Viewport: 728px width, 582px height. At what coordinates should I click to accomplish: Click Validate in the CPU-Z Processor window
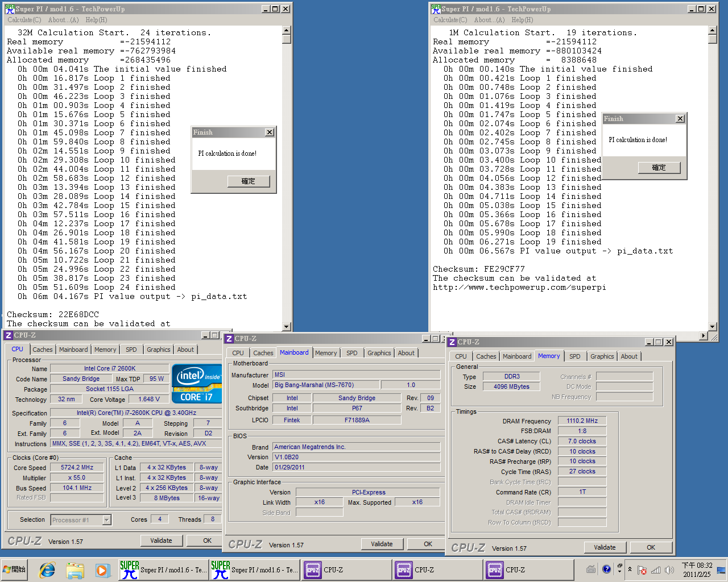pos(161,541)
